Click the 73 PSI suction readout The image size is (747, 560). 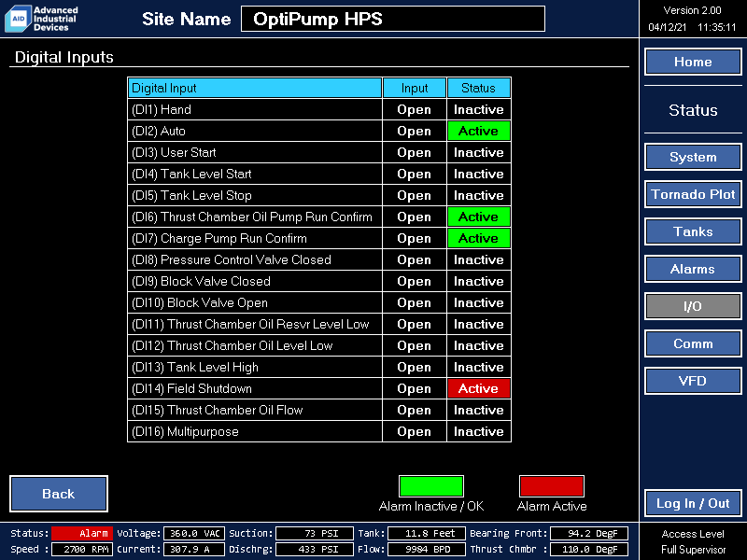[315, 533]
